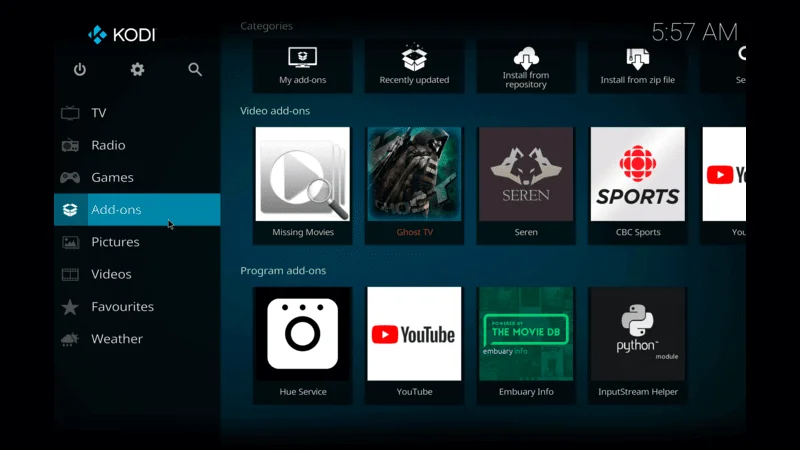800x450 pixels.
Task: Click the power icon
Action: pos(80,69)
